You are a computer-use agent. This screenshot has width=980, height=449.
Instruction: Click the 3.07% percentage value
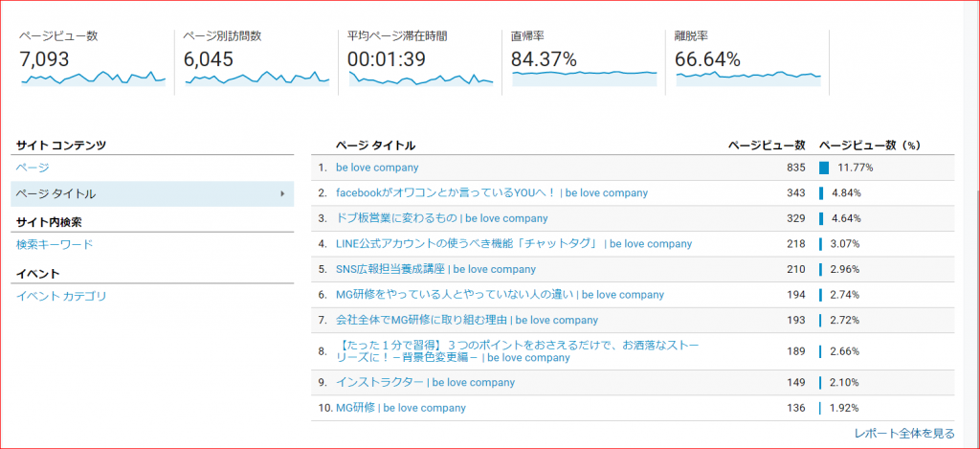[x=845, y=244]
